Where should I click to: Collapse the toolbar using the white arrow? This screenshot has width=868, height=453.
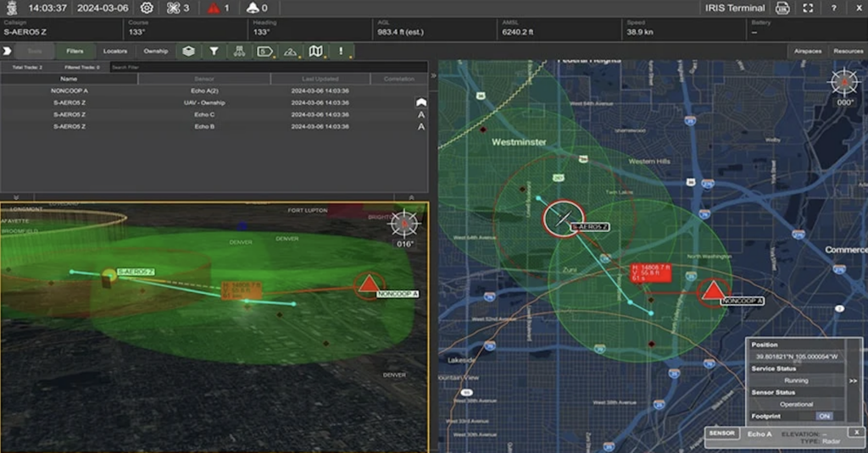click(x=7, y=51)
